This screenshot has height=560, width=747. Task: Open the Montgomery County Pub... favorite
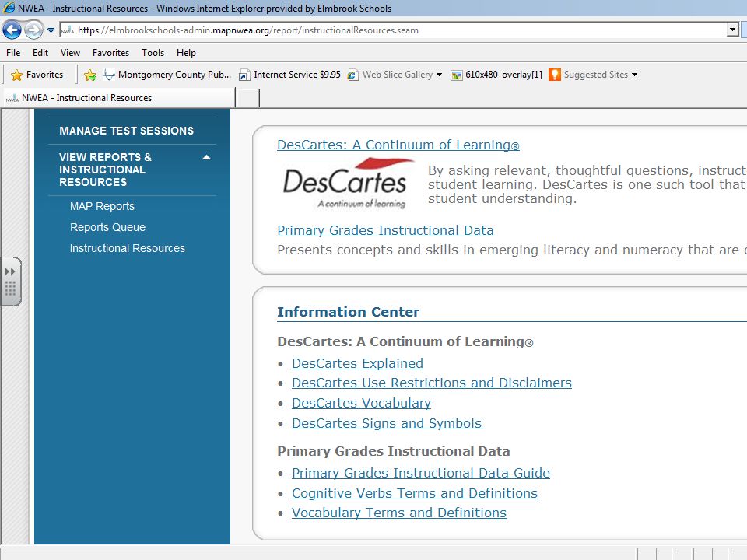[168, 75]
